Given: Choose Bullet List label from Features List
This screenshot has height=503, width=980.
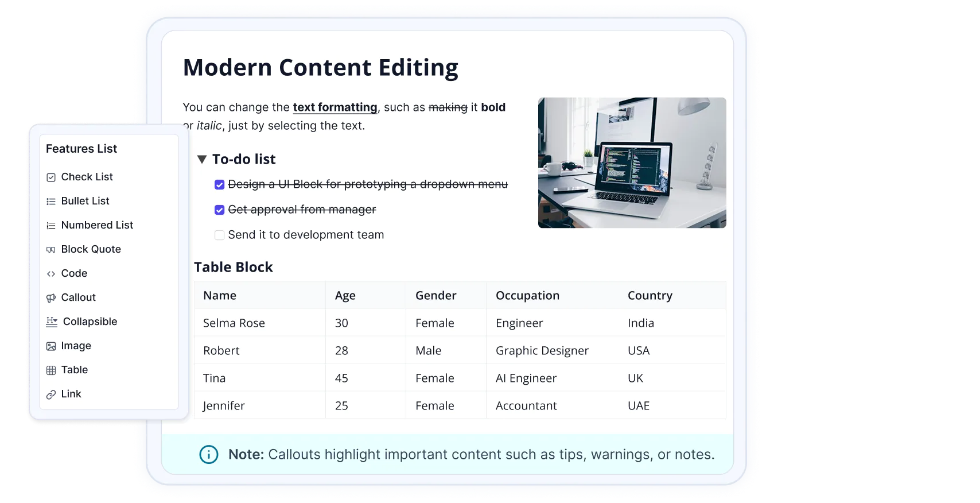Looking at the screenshot, I should coord(85,201).
